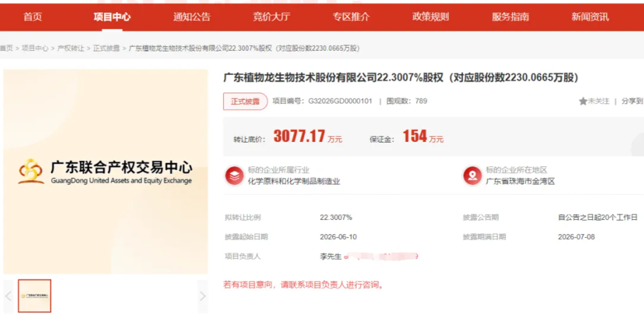The height and width of the screenshot is (321, 644).
Task: Go to 通知公告 in the top menu
Action: tap(192, 17)
